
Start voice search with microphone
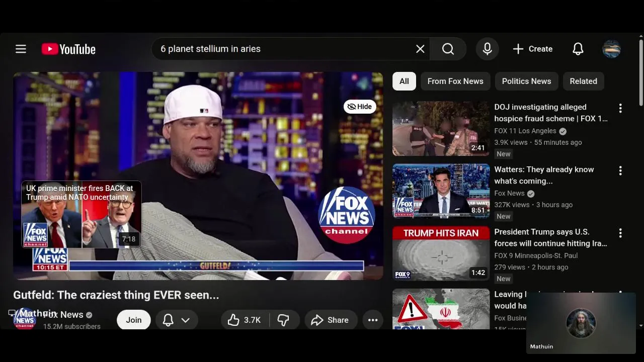pos(487,49)
